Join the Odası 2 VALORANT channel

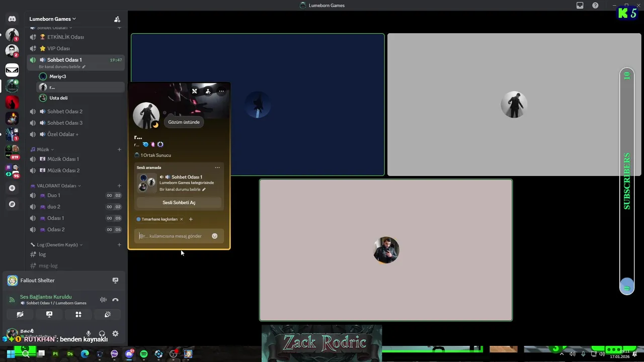(75, 229)
